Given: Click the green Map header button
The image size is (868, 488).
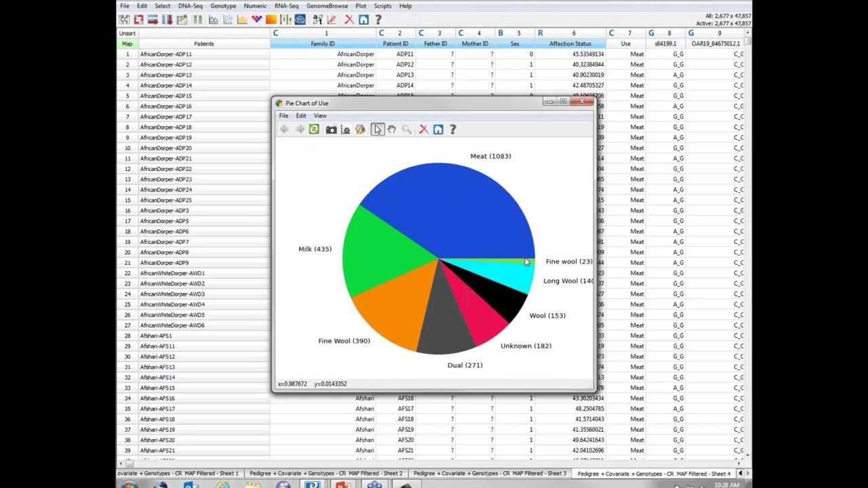Looking at the screenshot, I should 127,44.
